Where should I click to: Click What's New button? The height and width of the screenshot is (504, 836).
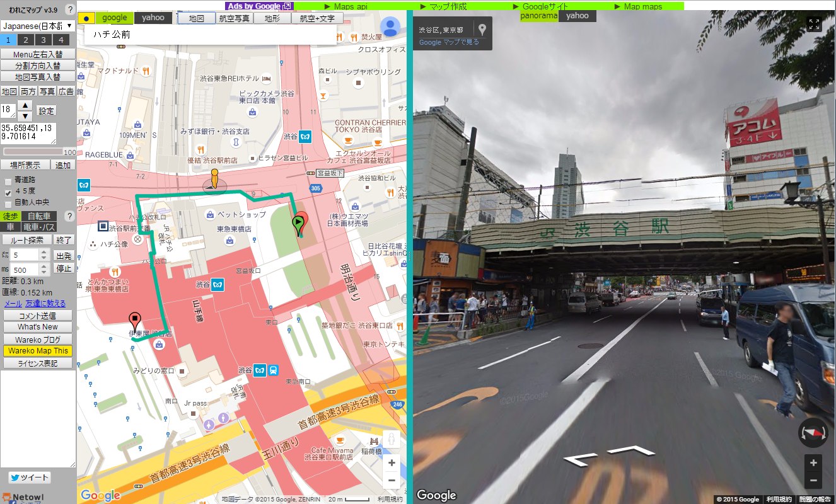(38, 327)
